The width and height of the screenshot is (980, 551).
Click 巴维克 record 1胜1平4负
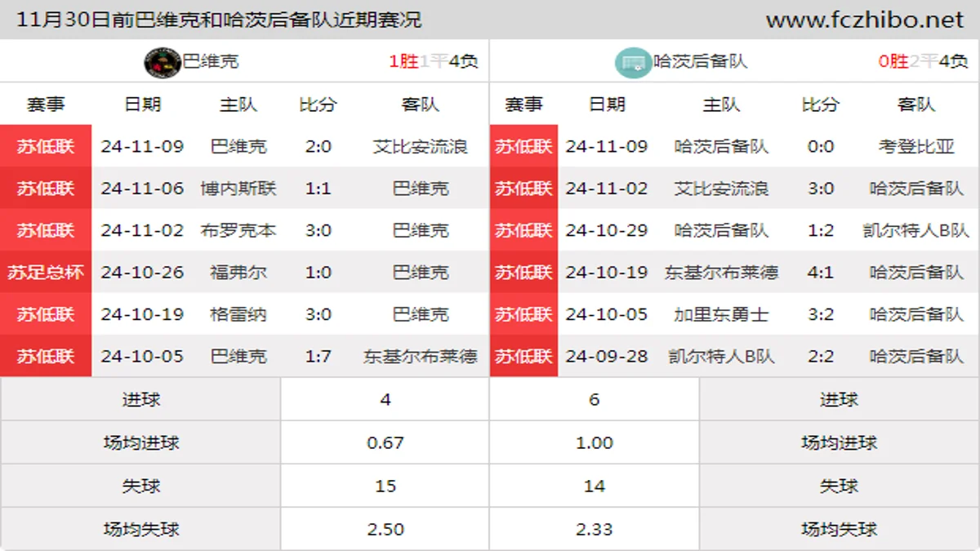tap(434, 61)
